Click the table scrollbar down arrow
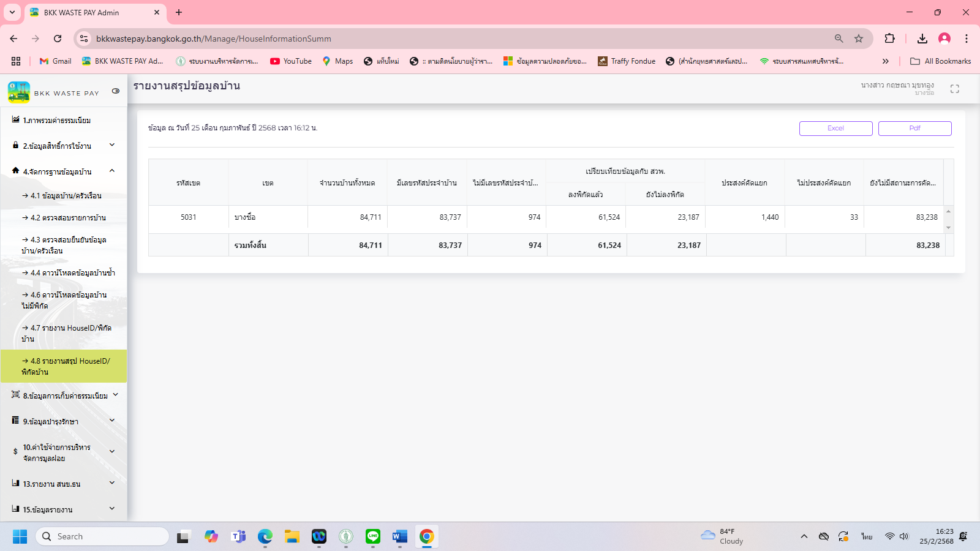 pyautogui.click(x=948, y=228)
